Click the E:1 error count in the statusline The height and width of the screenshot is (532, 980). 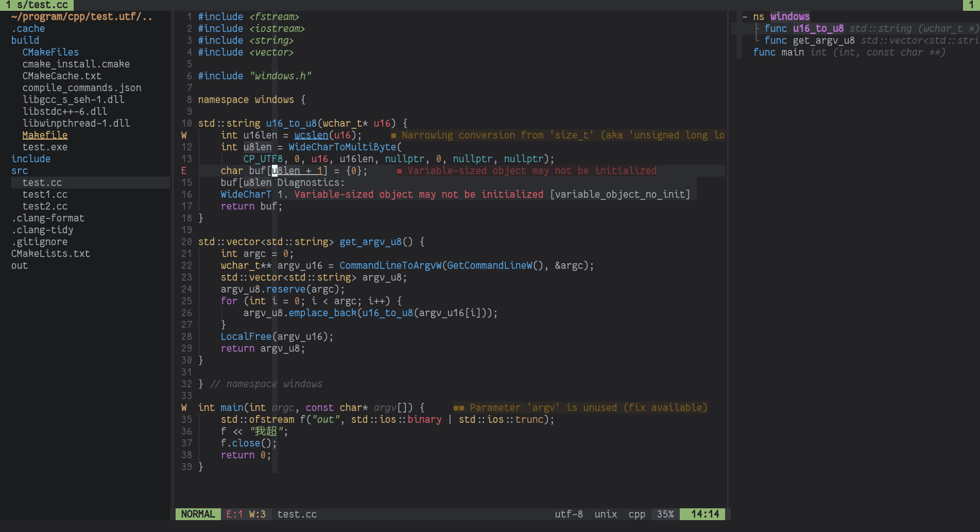(234, 514)
